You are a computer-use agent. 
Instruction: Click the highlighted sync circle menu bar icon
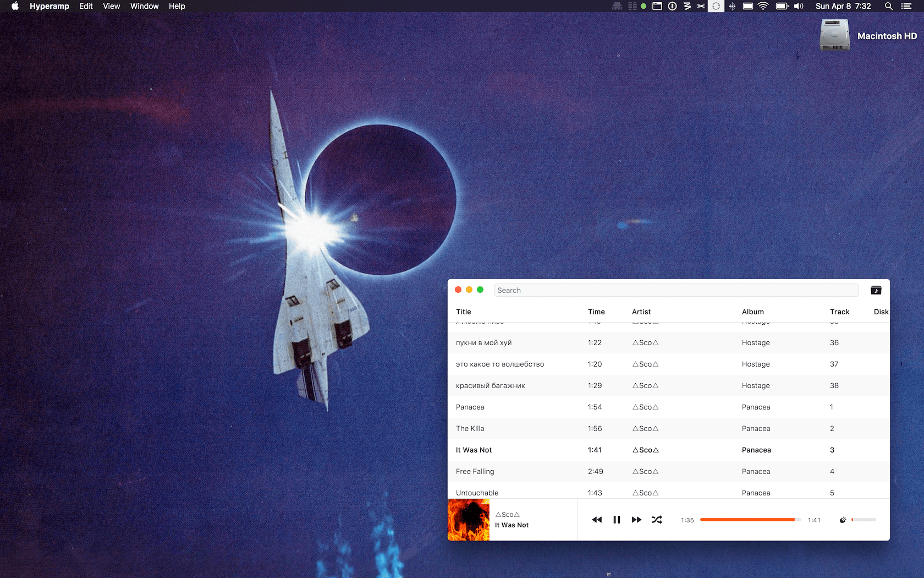(716, 6)
